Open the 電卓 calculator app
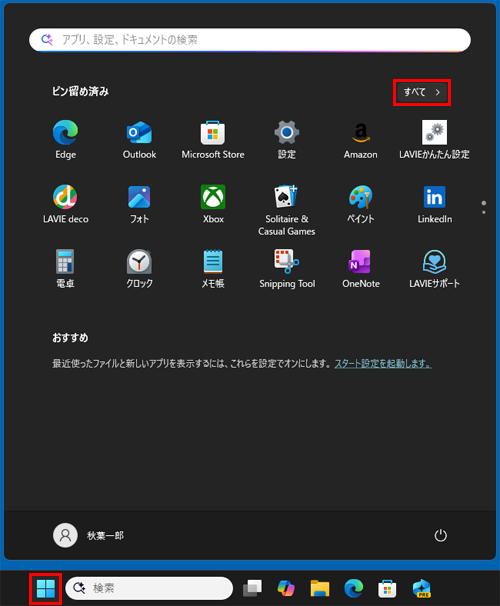The width and height of the screenshot is (500, 606). click(x=65, y=269)
